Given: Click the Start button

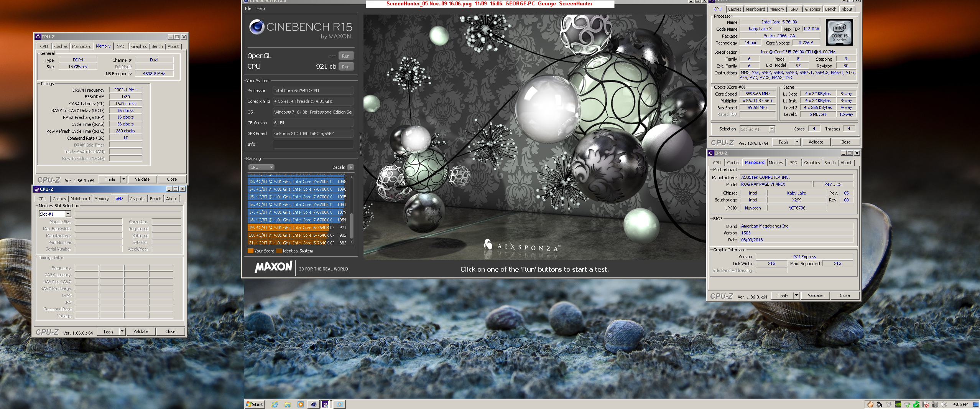Looking at the screenshot, I should [255, 404].
